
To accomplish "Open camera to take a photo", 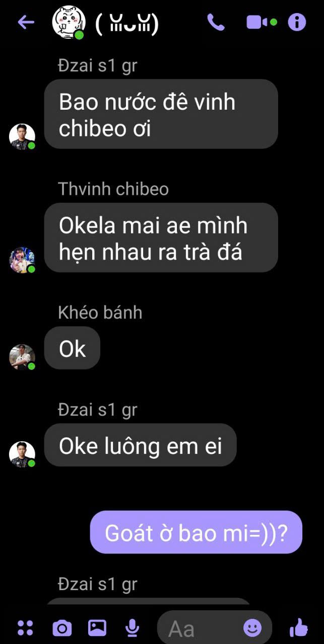I will (x=62, y=628).
